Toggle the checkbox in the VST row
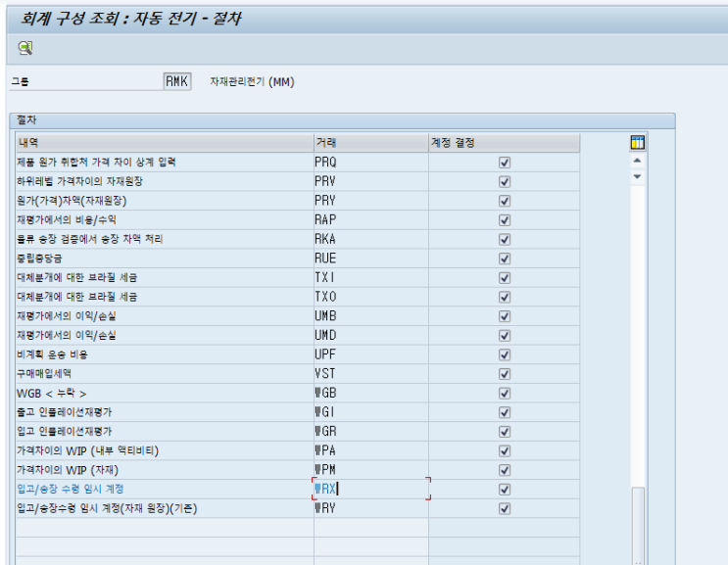The image size is (728, 565). click(x=505, y=374)
